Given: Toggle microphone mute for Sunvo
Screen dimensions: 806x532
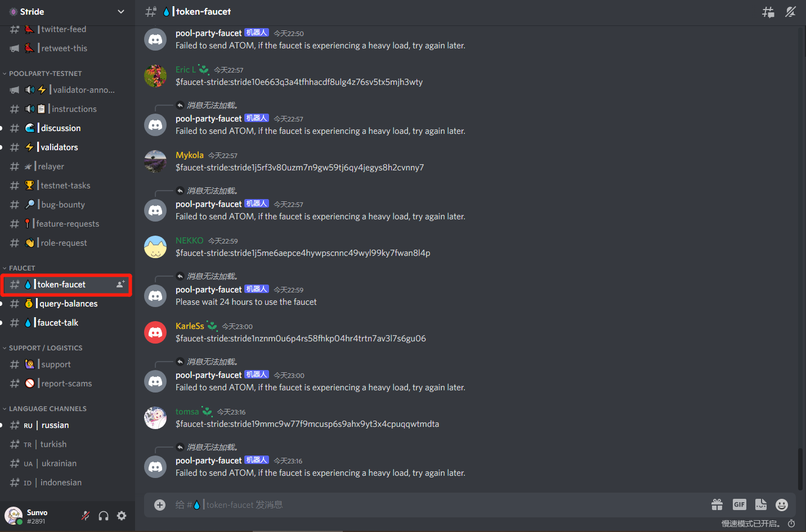Looking at the screenshot, I should [x=86, y=516].
